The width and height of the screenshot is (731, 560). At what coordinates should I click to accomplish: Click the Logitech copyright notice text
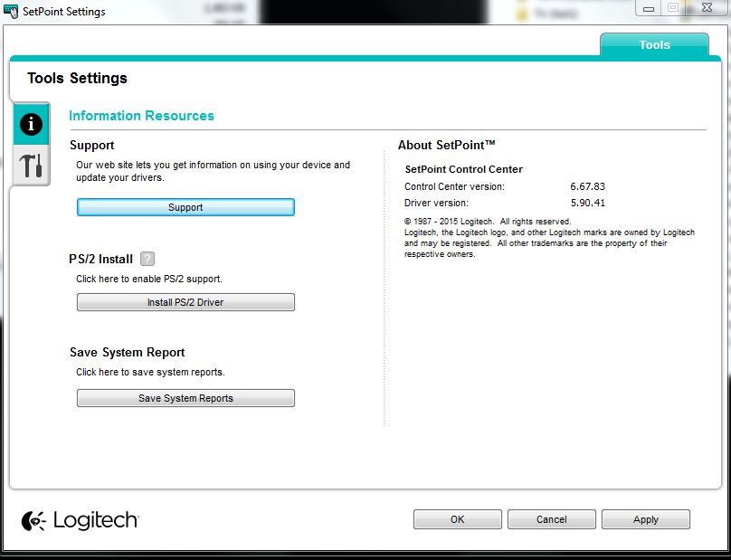tap(549, 238)
